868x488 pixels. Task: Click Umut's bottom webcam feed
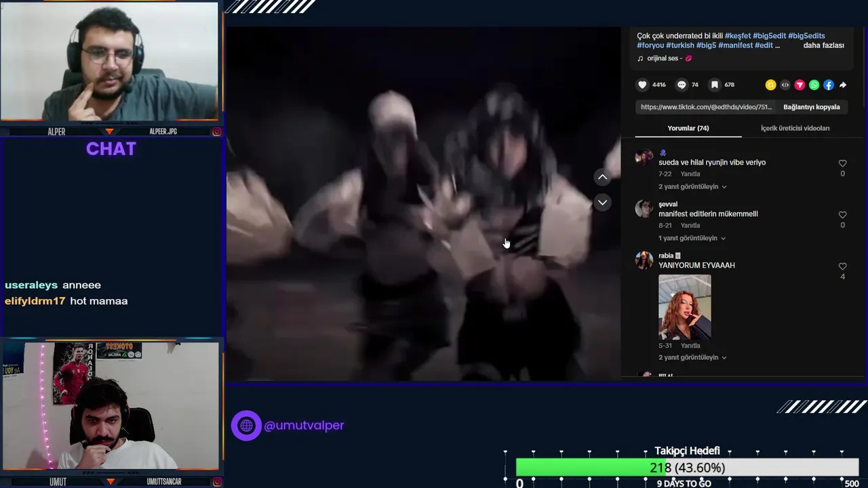111,406
